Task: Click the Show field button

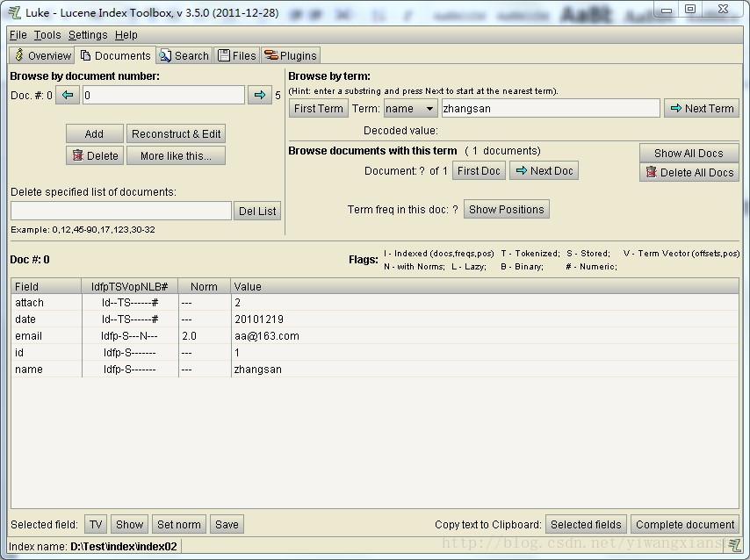Action: tap(130, 525)
